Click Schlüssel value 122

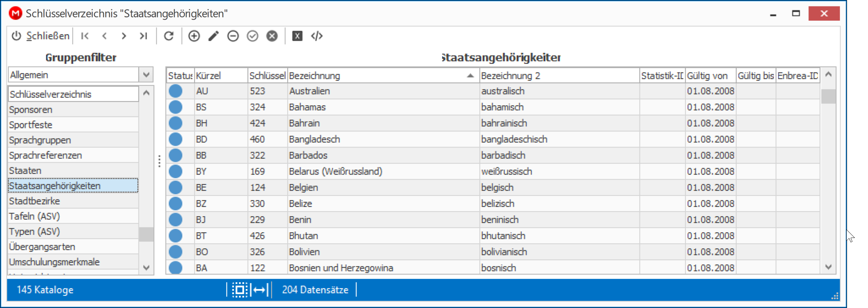click(x=267, y=268)
